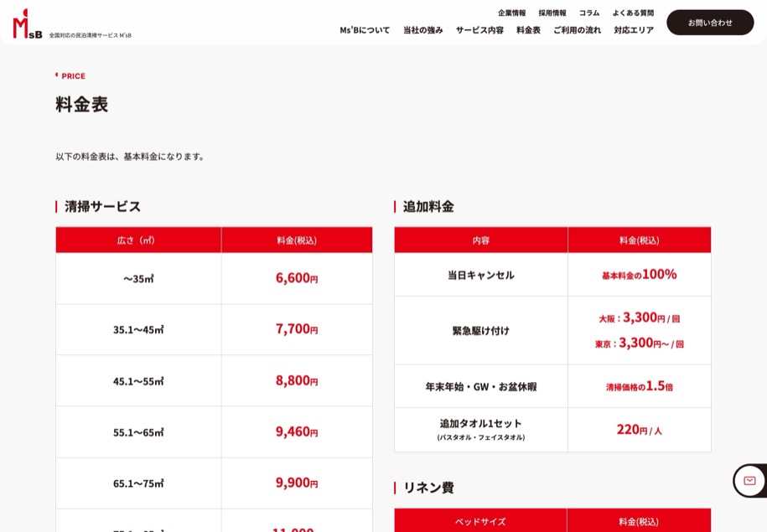Click the 東京：3,300円〜/回 value

pyautogui.click(x=639, y=343)
